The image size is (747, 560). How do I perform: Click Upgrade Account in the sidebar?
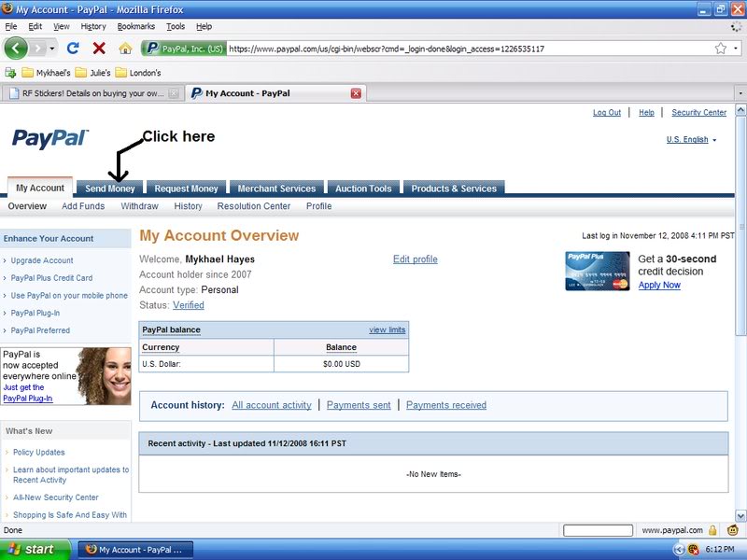[42, 260]
